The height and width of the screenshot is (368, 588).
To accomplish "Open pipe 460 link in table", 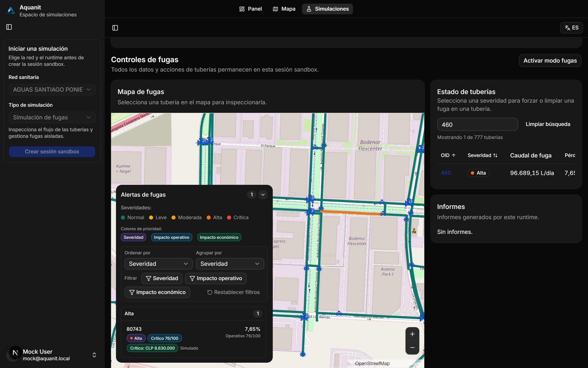I will [x=446, y=173].
